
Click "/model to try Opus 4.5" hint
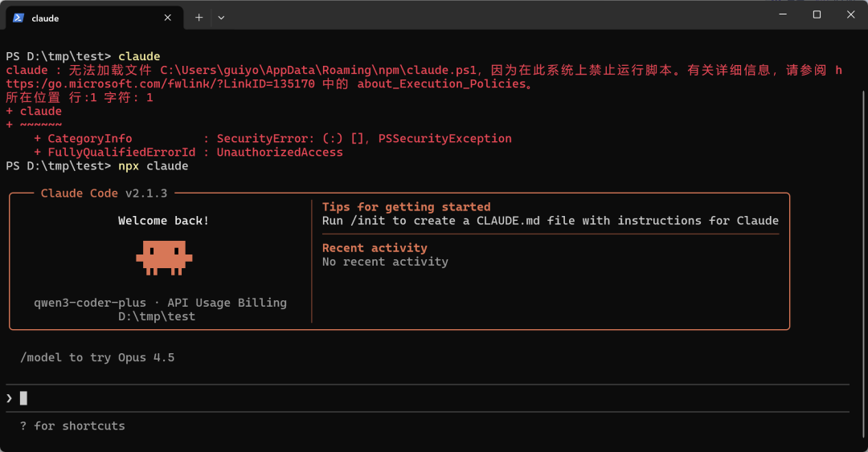tap(97, 357)
